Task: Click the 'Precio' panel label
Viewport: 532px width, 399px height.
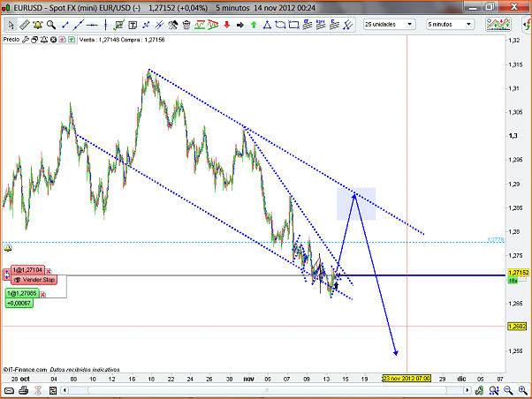Action: 11,40
